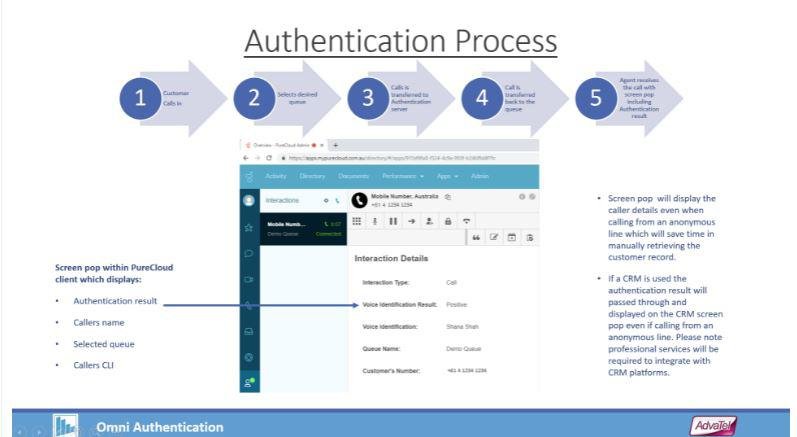The height and width of the screenshot is (437, 797).
Task: Open video camera icon in sidebar
Action: point(249,279)
